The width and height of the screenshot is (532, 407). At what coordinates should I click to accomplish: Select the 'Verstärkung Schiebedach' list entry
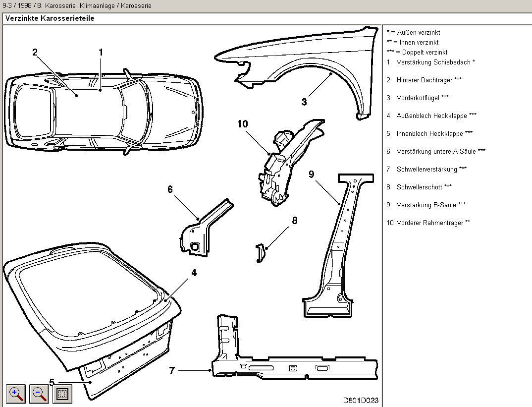(x=431, y=62)
